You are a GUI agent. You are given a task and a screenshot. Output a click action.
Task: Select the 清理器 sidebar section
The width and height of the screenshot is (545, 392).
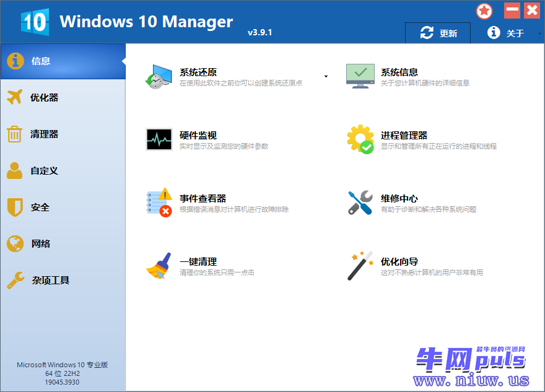(63, 134)
